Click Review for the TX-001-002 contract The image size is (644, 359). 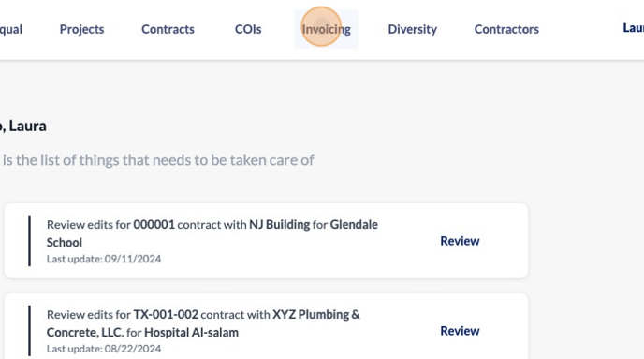(x=460, y=331)
